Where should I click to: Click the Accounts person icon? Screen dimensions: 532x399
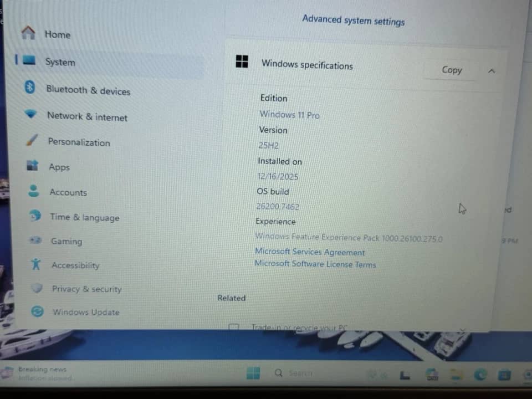click(x=34, y=191)
